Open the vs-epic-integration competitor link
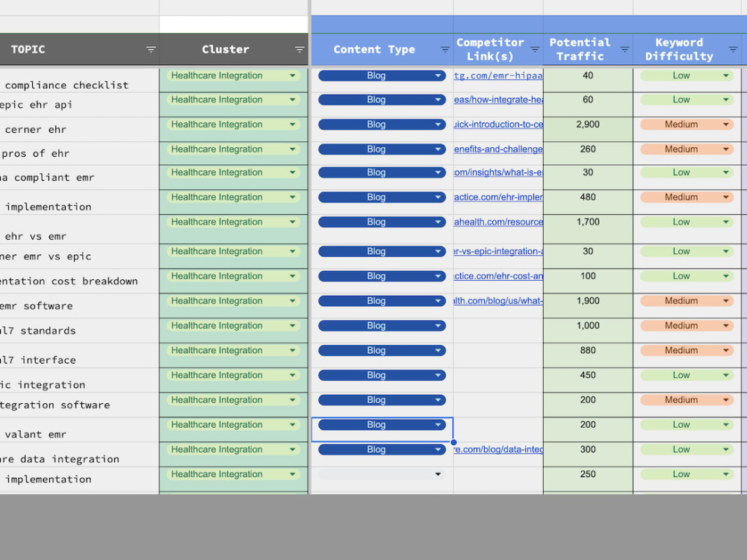 [x=498, y=252]
